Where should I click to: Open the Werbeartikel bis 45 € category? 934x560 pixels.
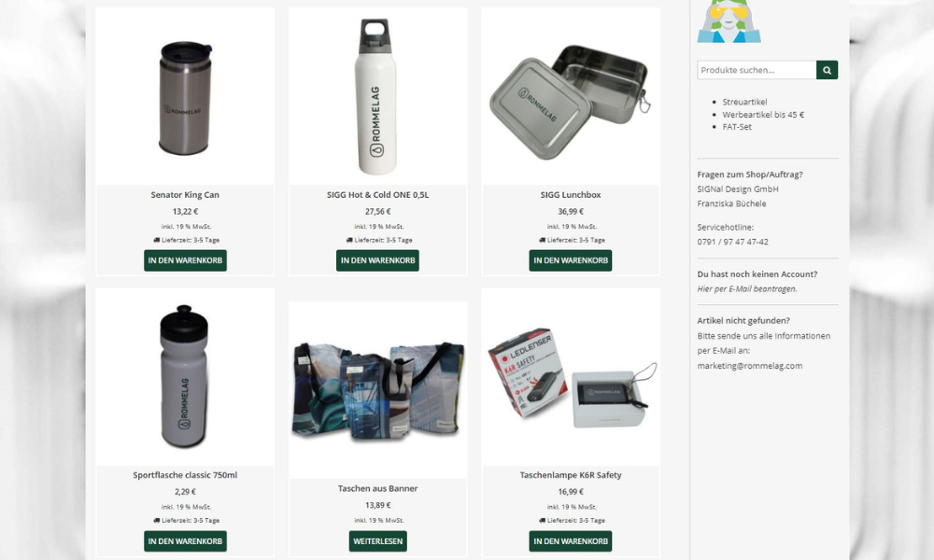tap(763, 114)
